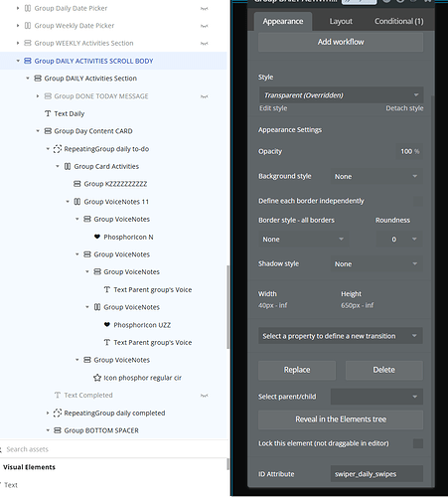Click the Detach style link
The width and height of the screenshot is (448, 497).
(404, 108)
